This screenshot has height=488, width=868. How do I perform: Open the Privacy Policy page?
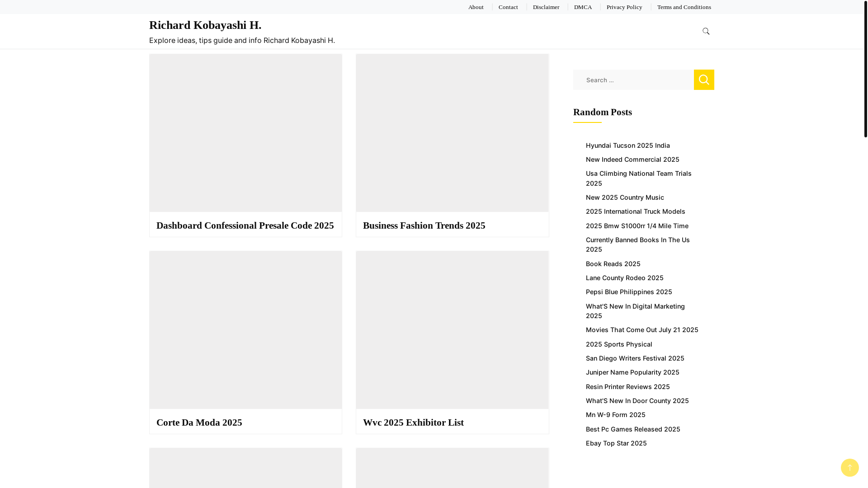(624, 7)
